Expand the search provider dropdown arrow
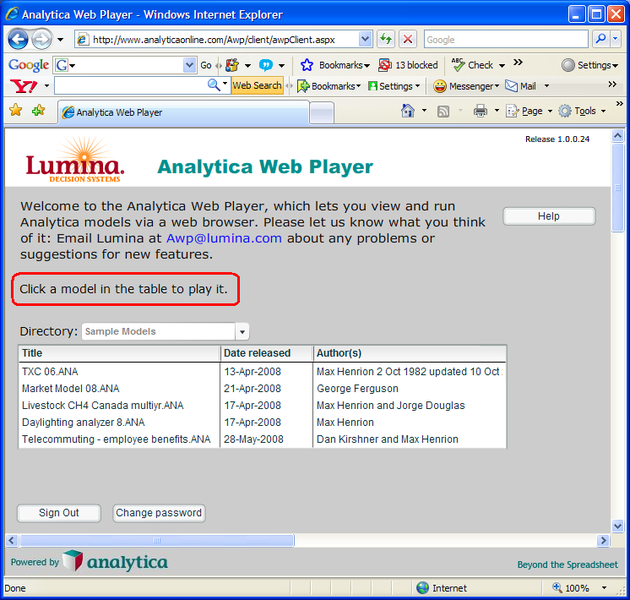630x600 pixels. pyautogui.click(x=615, y=39)
